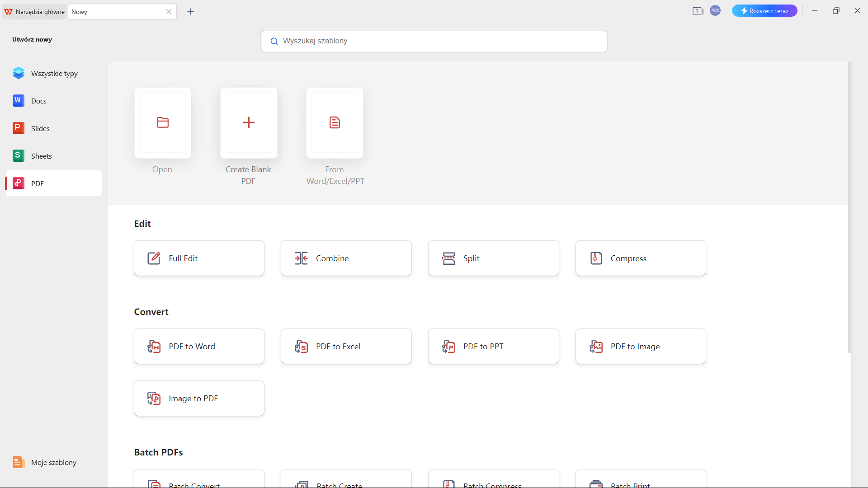The height and width of the screenshot is (488, 868).
Task: Select the Image to PDF tool
Action: point(199,398)
